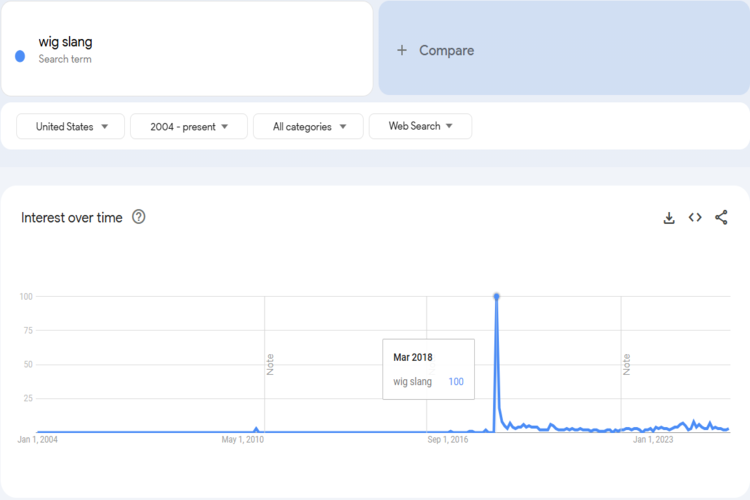Expand the All categories dropdown

pos(308,126)
